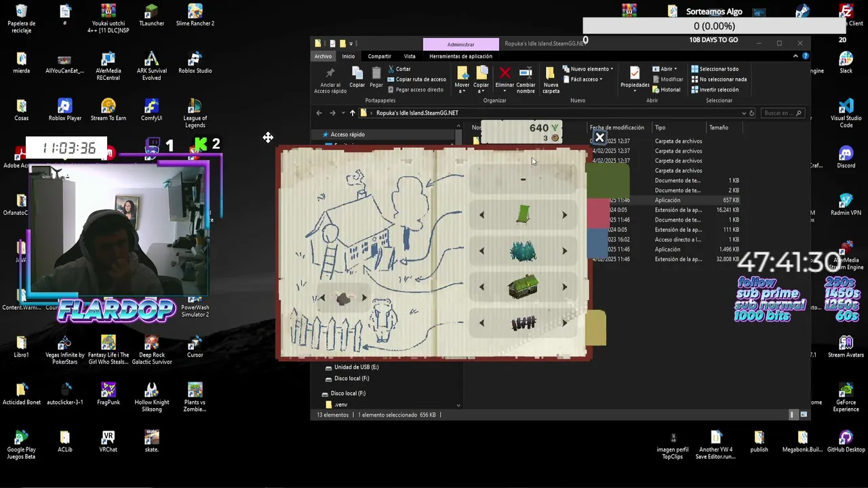Click the green-roof house thumbnail in the notebook
The image size is (868, 488).
pos(523,287)
